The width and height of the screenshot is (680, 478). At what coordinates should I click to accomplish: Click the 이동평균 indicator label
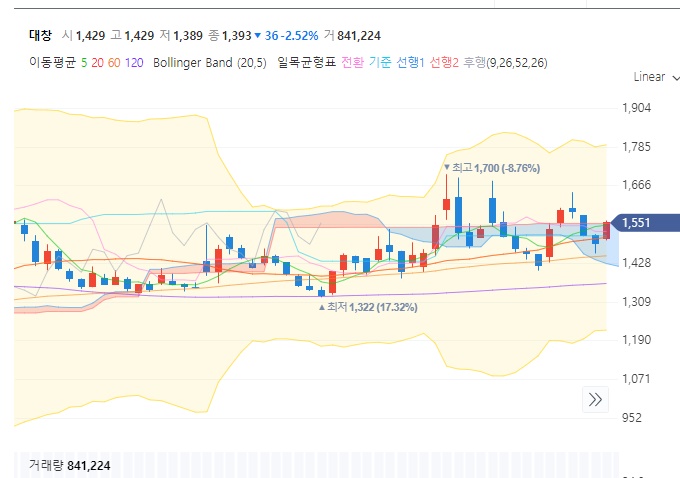pyautogui.click(x=52, y=62)
